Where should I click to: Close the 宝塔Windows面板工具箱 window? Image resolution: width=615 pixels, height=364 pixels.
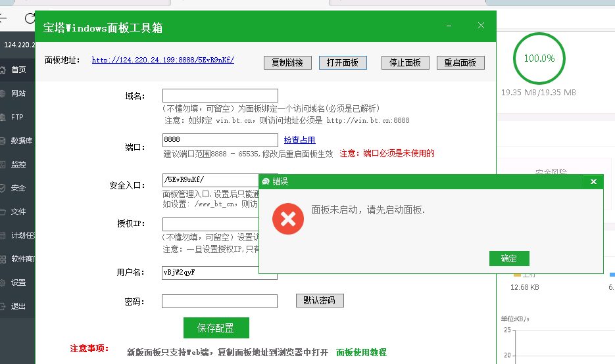481,26
